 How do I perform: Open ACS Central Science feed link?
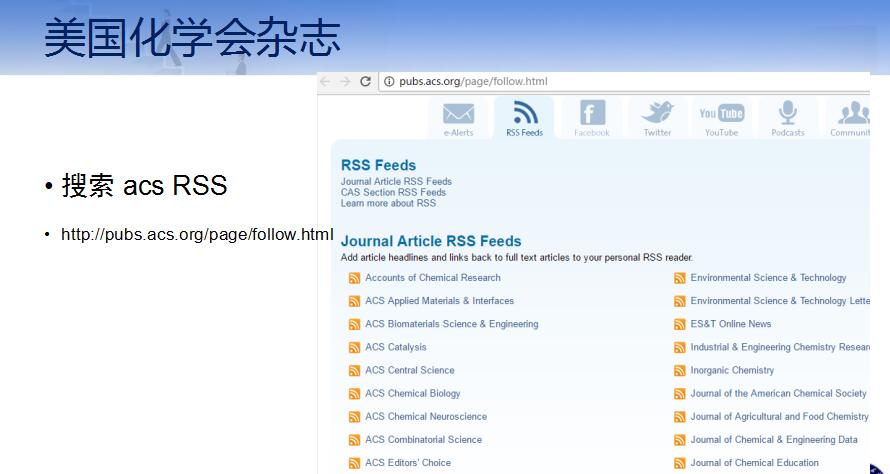[x=410, y=370]
